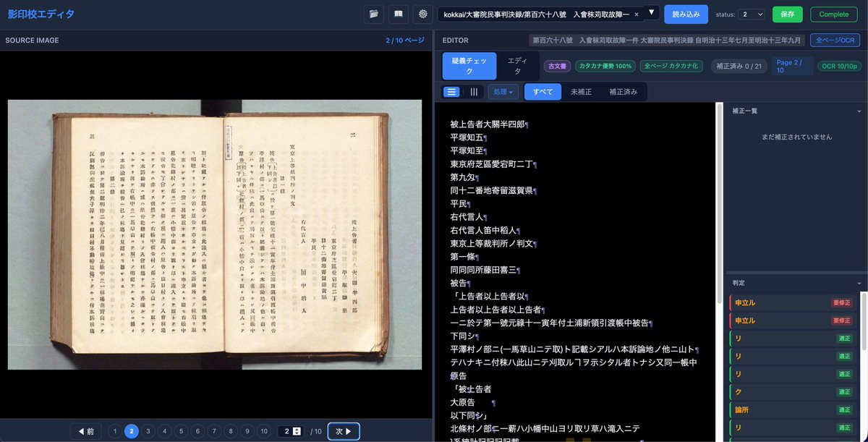
Task: Click the current page 2 circle
Action: pyautogui.click(x=131, y=431)
